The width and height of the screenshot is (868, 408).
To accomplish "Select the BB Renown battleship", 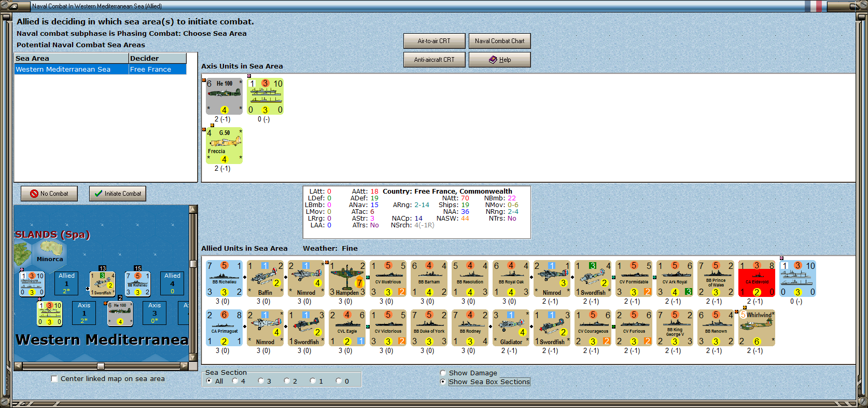I will point(716,328).
